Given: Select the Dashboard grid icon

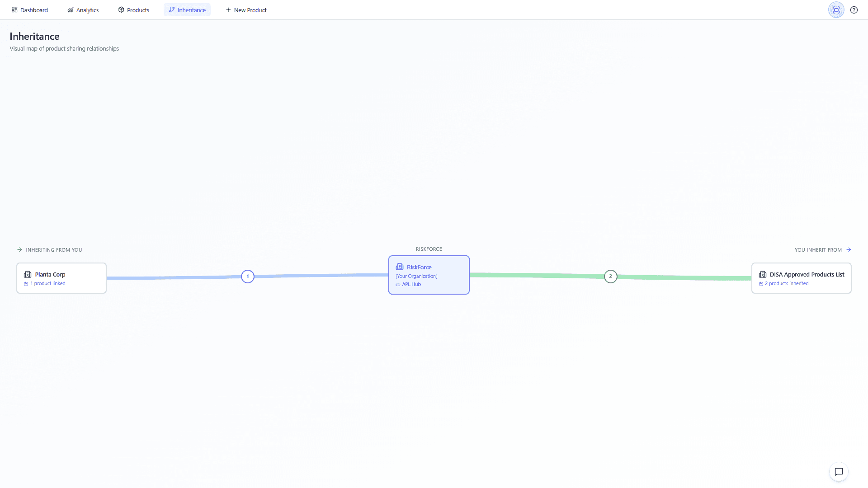Looking at the screenshot, I should coord(14,9).
